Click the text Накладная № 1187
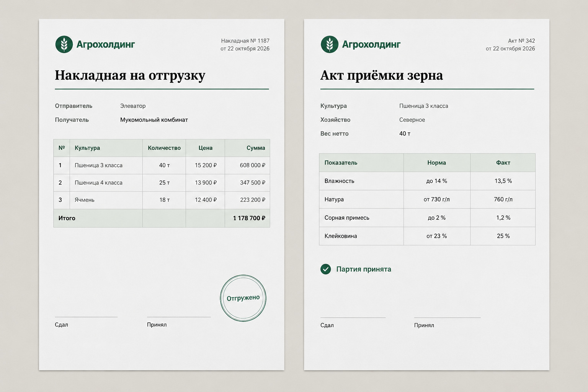The height and width of the screenshot is (392, 588). (x=245, y=41)
